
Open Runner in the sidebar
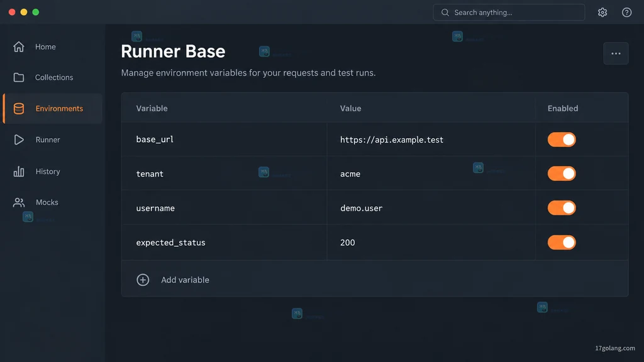click(x=53, y=140)
